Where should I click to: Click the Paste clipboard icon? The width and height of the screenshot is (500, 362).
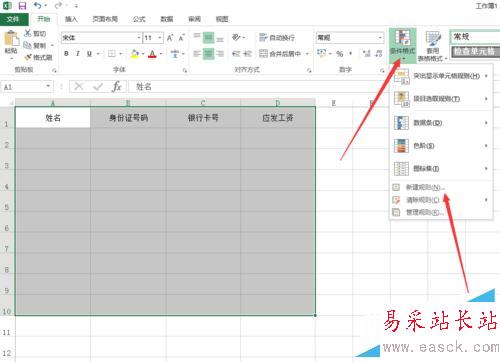(11, 39)
